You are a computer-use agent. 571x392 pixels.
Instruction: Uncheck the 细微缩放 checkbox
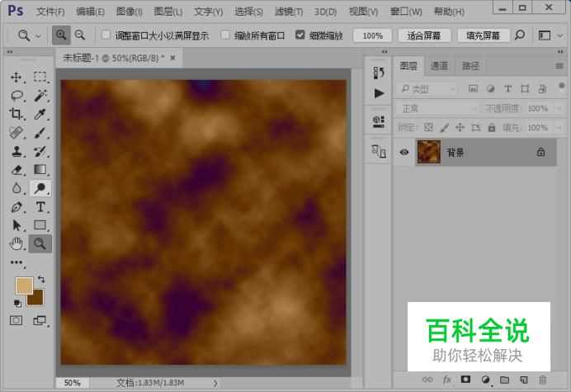(x=300, y=35)
